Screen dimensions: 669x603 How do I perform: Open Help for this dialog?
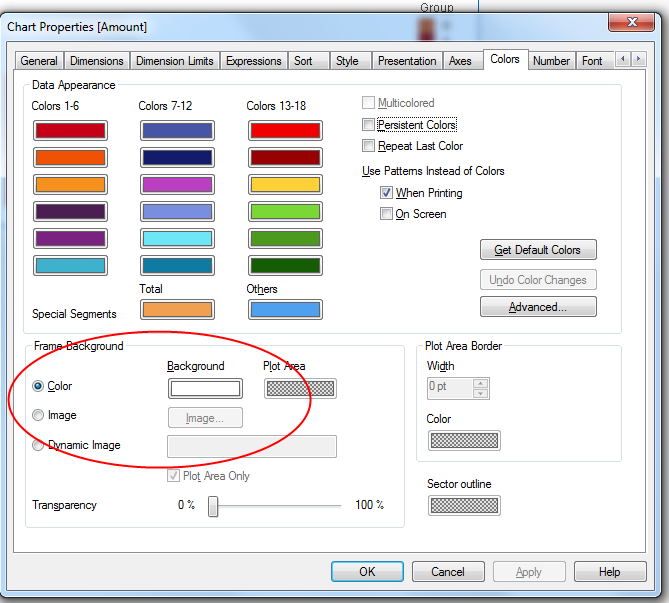click(610, 571)
